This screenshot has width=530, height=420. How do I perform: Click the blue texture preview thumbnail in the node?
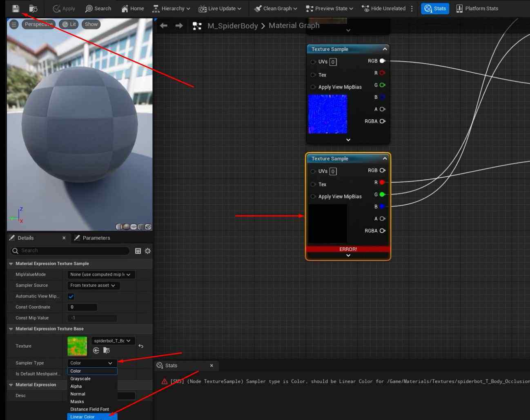point(327,114)
